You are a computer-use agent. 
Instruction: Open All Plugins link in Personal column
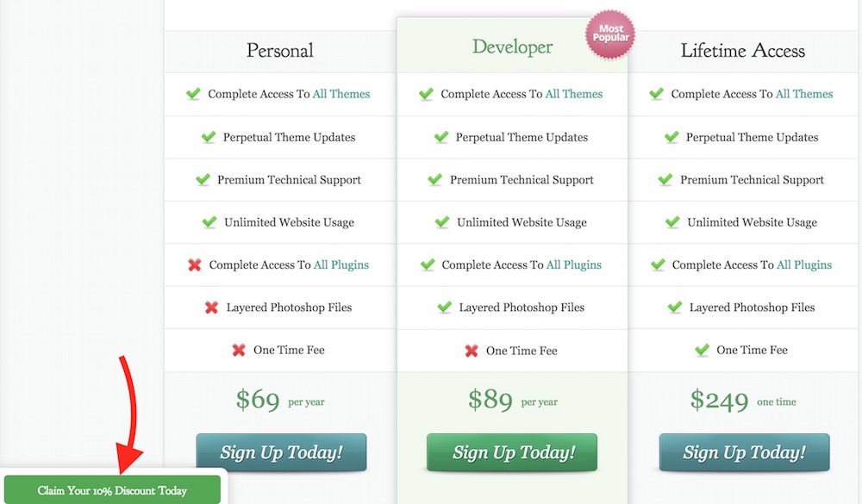(x=342, y=264)
